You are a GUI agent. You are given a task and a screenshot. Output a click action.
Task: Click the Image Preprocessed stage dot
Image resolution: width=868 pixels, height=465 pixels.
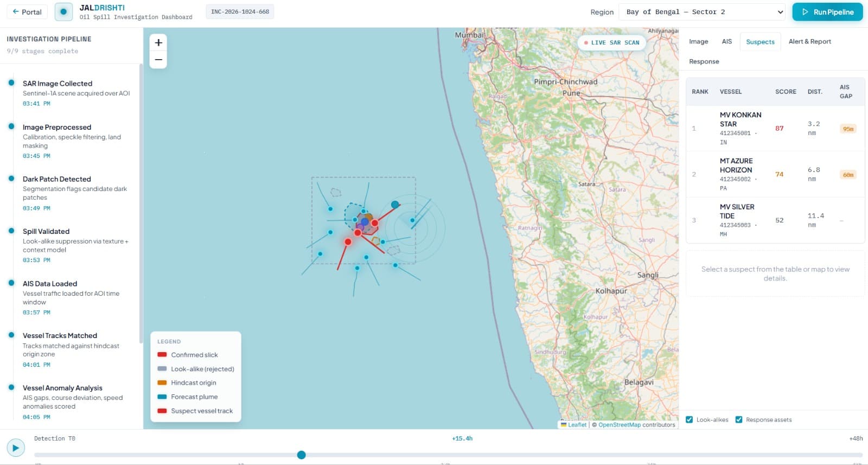tap(11, 126)
